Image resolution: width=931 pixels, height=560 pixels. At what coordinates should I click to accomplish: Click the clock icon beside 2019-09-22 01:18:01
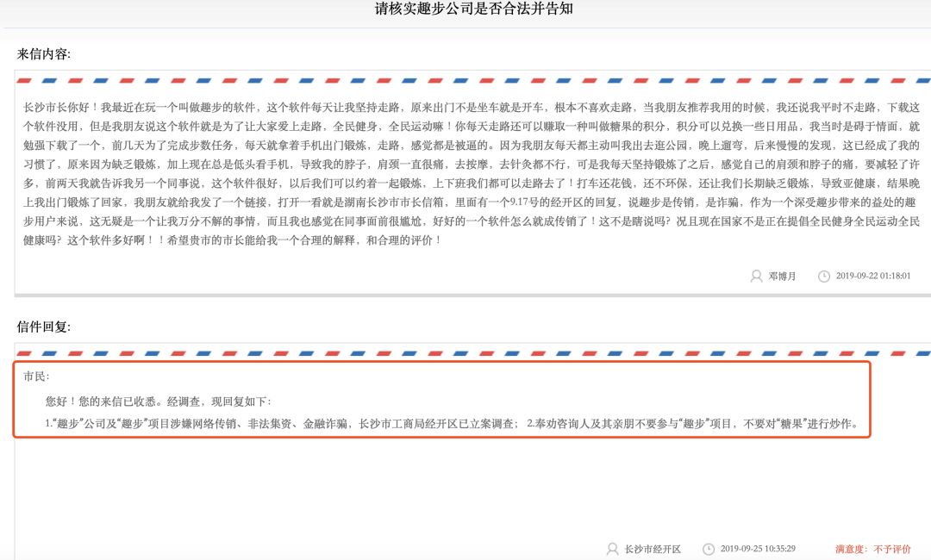tap(826, 276)
